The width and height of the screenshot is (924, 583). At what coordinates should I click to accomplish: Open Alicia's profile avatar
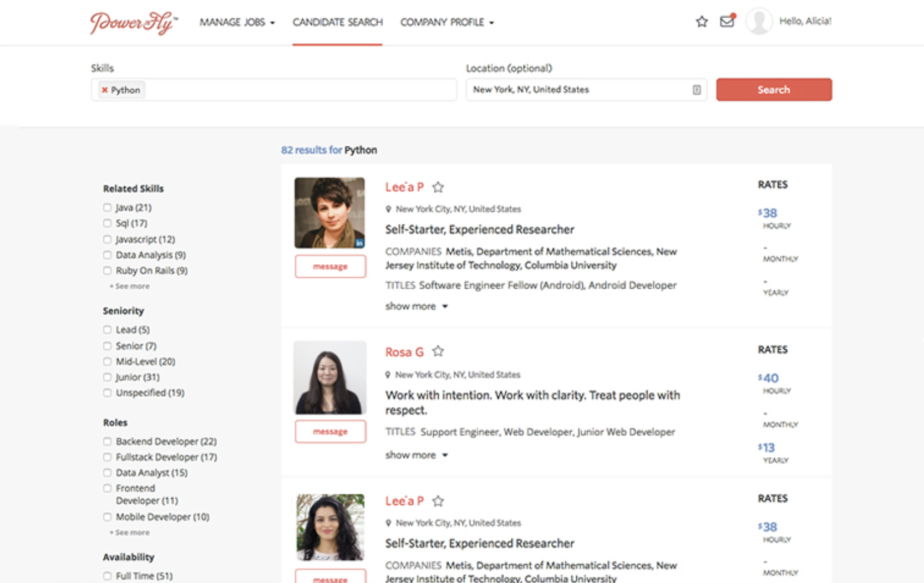(x=759, y=22)
